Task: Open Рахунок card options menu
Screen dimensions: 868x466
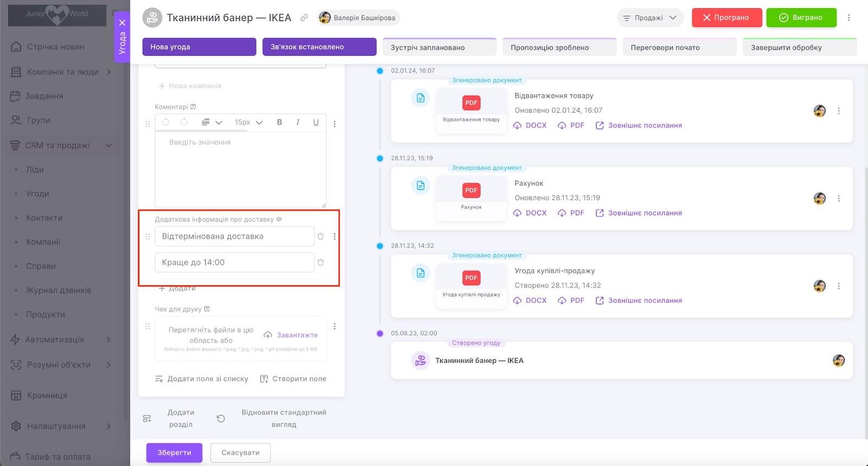Action: click(839, 199)
